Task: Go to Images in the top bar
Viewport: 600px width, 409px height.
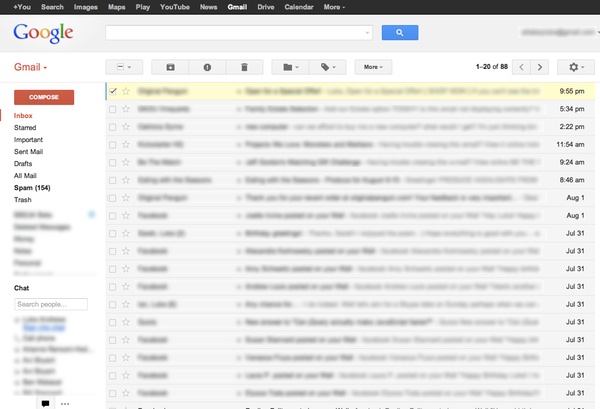Action: pos(86,7)
